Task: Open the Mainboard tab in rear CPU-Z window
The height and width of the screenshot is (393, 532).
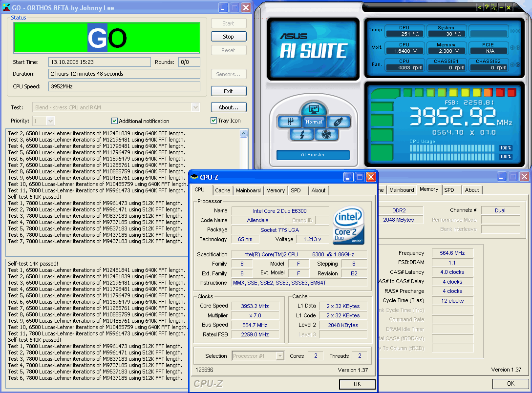Action: point(402,190)
